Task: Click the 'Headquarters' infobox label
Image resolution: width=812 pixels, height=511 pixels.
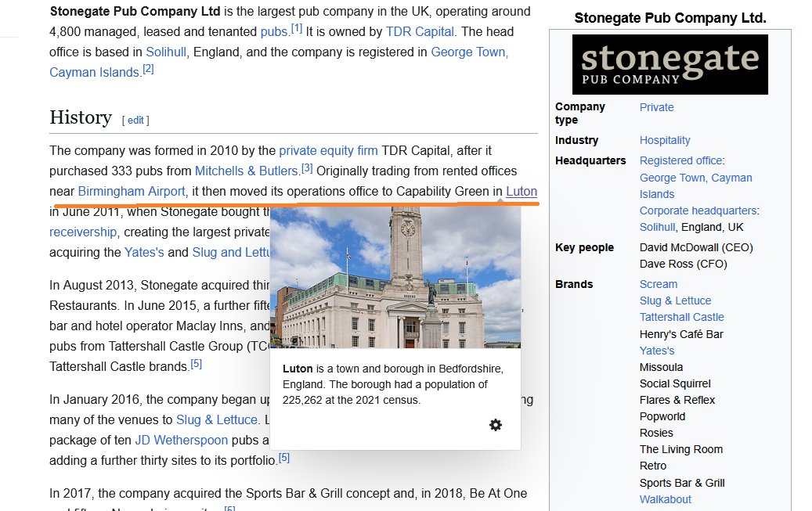Action: point(590,160)
